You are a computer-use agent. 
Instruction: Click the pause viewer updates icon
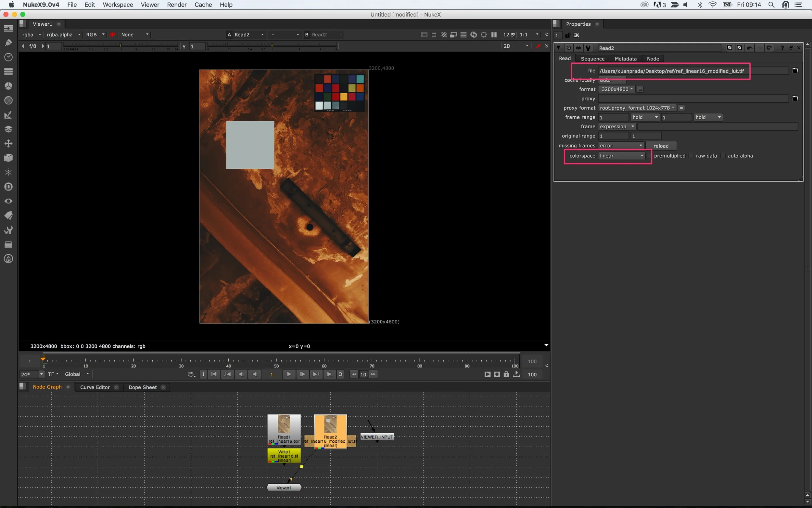pos(494,34)
